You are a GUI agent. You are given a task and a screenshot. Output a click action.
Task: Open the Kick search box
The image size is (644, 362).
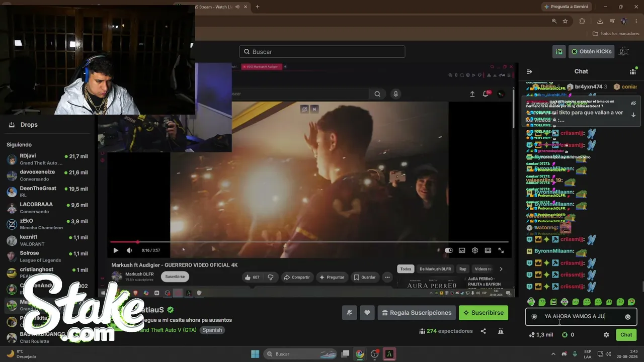[322, 52]
